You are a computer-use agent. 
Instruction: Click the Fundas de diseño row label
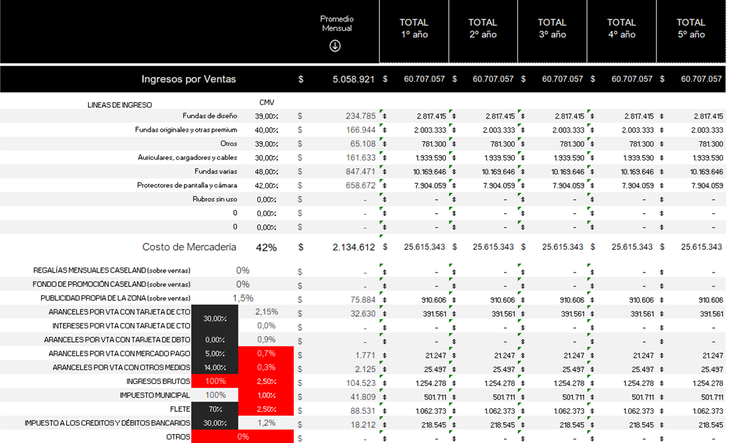click(215, 116)
